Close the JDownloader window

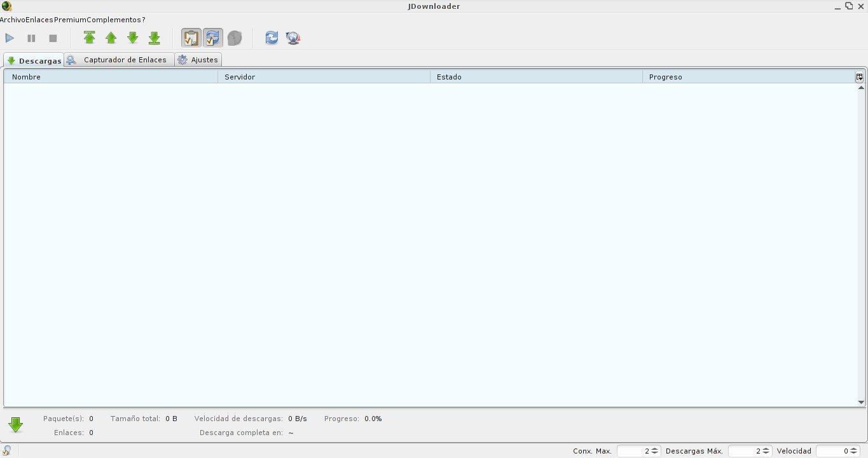pos(860,6)
